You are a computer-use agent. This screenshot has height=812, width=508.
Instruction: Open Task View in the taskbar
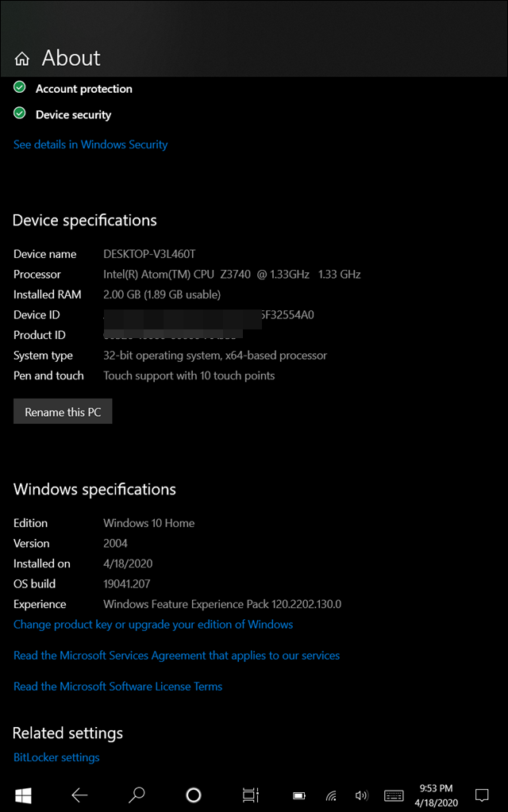pos(250,795)
